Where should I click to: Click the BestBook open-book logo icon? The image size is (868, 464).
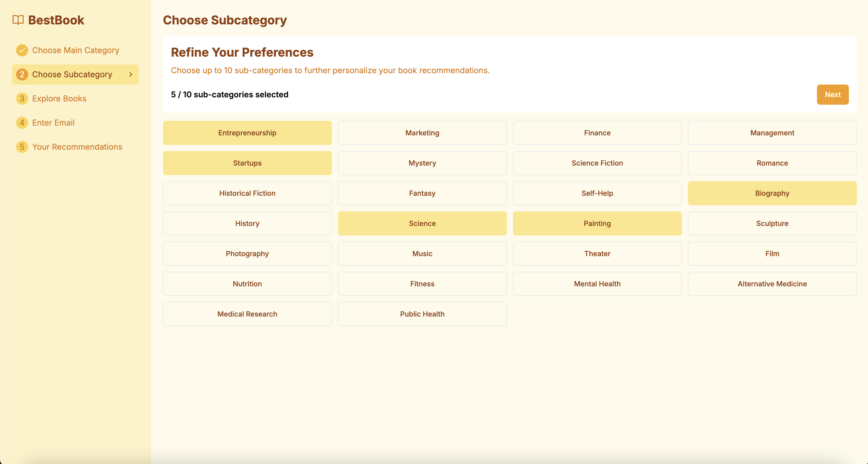point(18,20)
